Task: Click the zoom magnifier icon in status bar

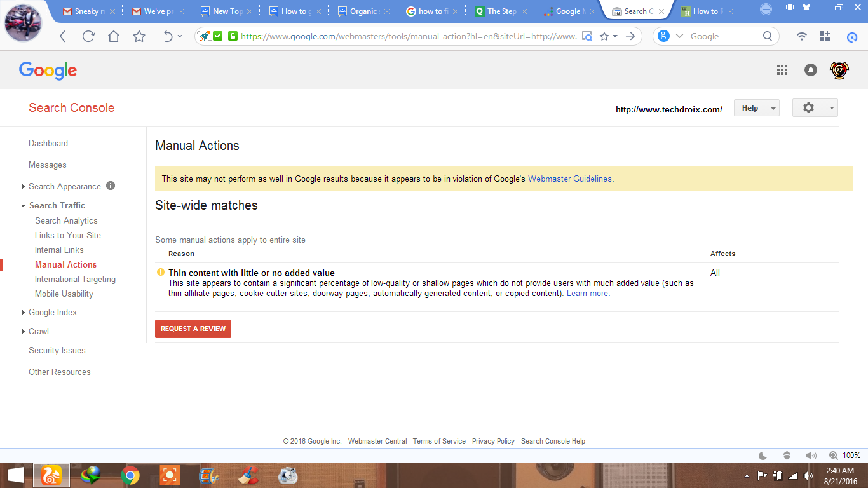Action: (x=834, y=456)
